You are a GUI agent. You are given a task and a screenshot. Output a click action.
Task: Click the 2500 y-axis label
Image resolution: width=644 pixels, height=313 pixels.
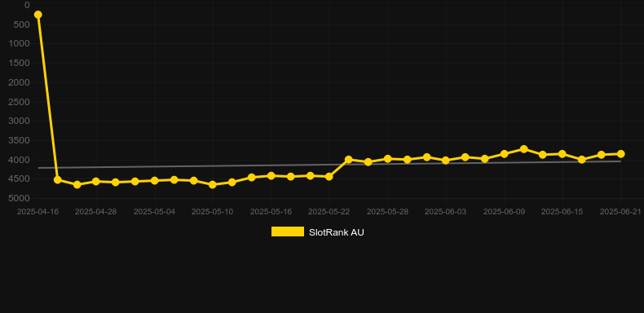(x=22, y=102)
